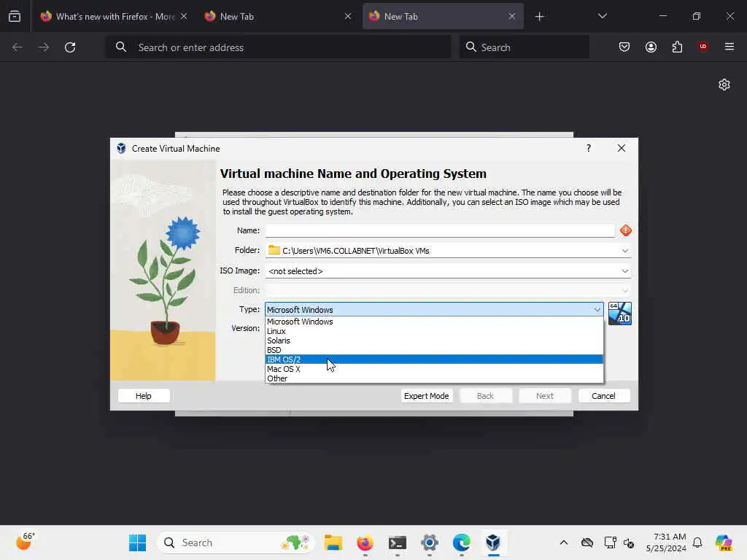This screenshot has width=747, height=560.
Task: Open File Explorer from taskbar
Action: tap(333, 542)
